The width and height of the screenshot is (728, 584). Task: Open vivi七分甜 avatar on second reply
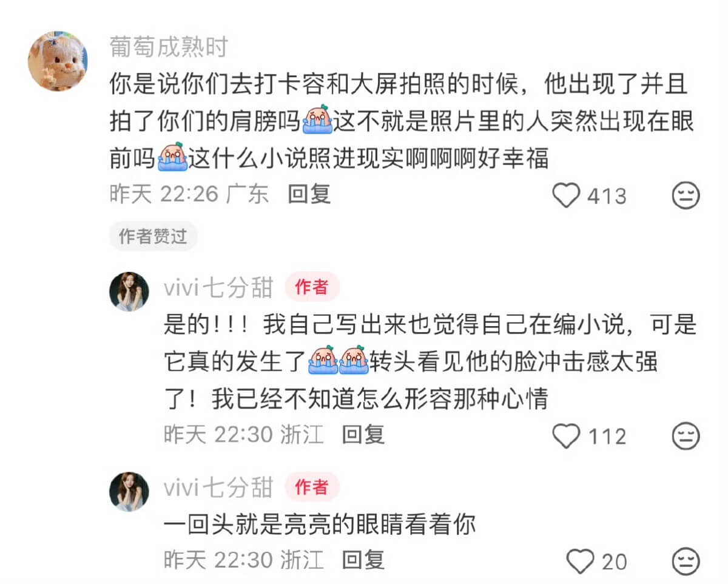(129, 491)
